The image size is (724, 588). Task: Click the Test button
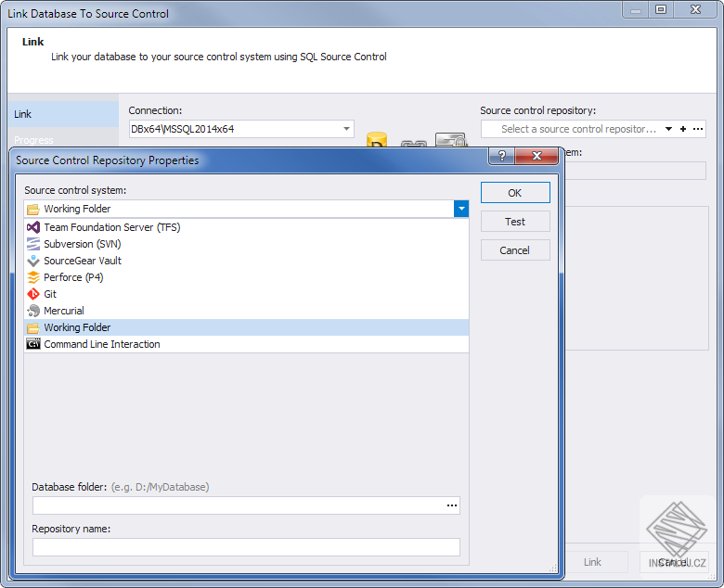click(515, 222)
